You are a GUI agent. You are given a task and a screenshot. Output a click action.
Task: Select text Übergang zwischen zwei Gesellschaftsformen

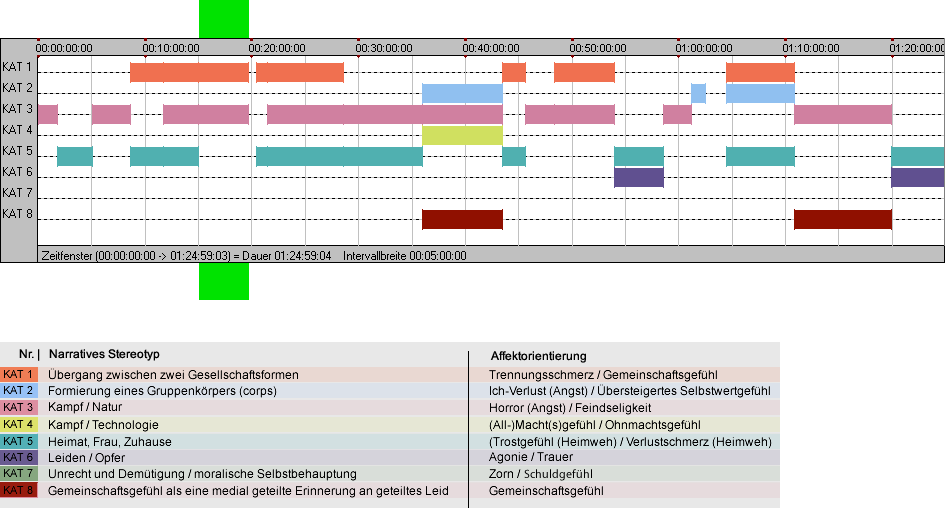click(173, 374)
